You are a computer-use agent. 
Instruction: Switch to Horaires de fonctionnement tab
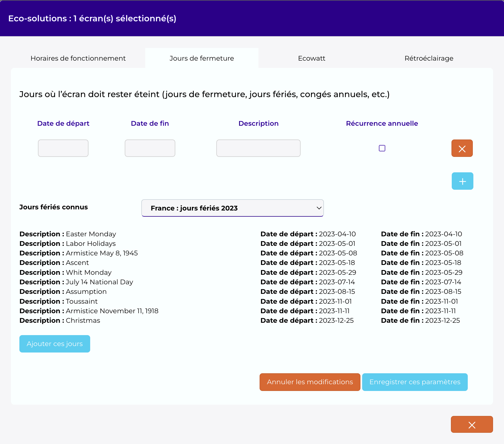pyautogui.click(x=78, y=58)
